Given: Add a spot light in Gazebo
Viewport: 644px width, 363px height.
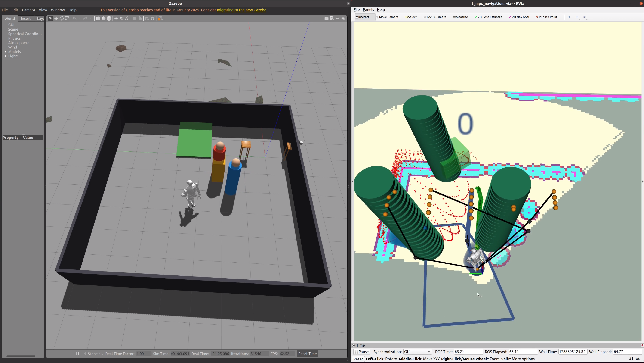Looking at the screenshot, I should [x=122, y=19].
